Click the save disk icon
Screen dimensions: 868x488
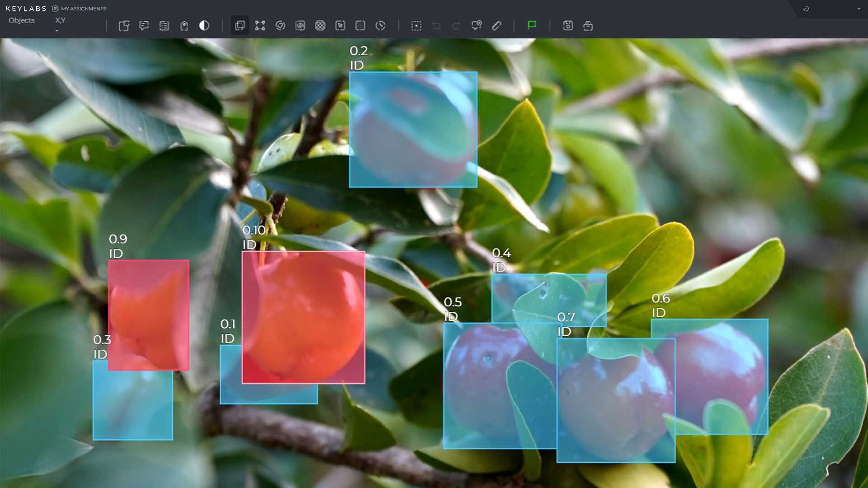[x=568, y=26]
